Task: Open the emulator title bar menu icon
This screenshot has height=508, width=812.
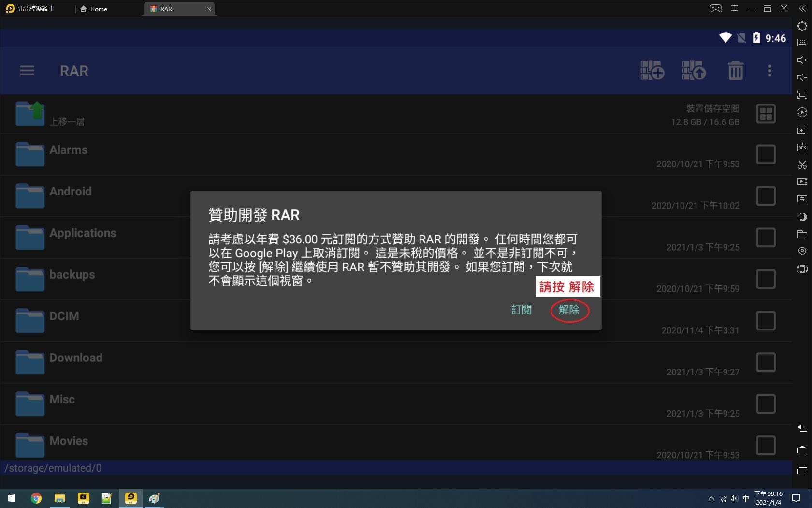Action: pos(734,8)
